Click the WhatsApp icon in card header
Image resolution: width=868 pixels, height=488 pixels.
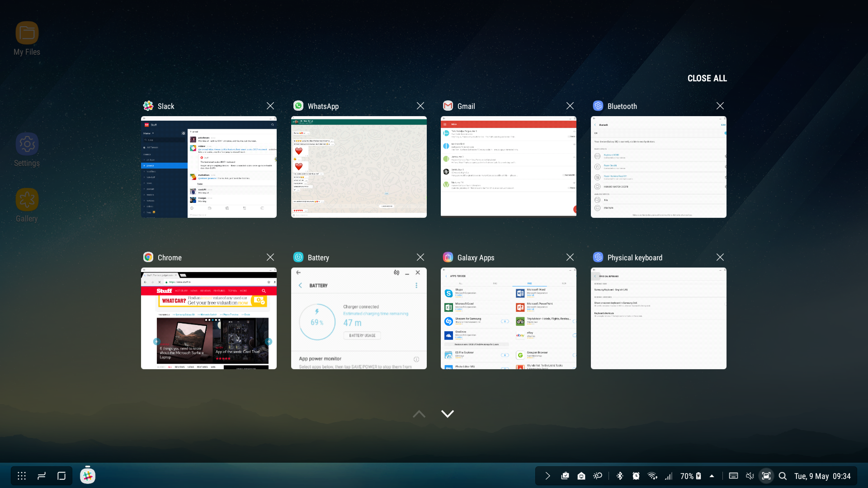click(x=298, y=106)
